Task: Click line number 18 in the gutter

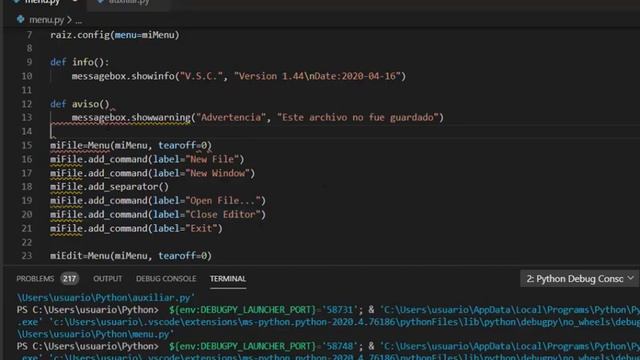Action: (27, 187)
